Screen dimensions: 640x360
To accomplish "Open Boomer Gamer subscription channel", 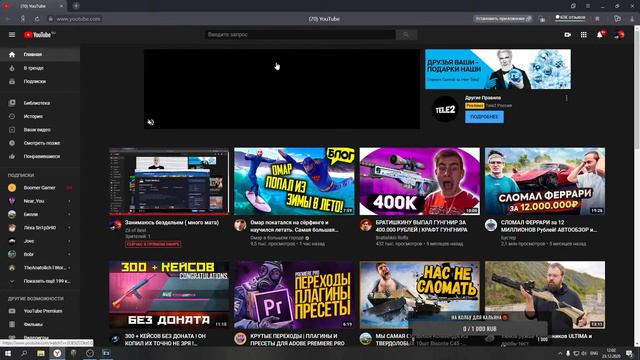I will [x=40, y=188].
